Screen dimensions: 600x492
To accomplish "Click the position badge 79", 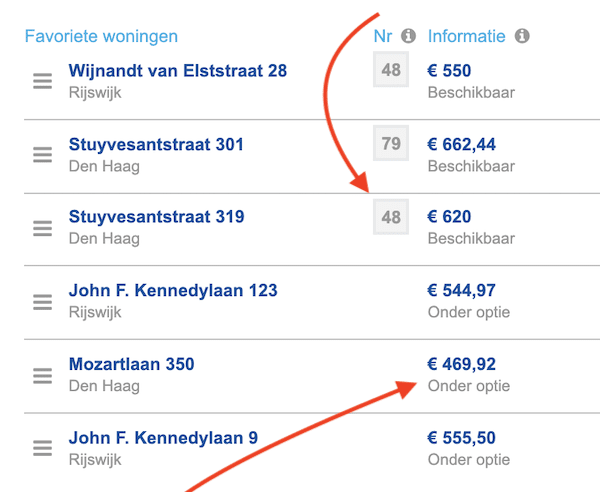I will (391, 143).
